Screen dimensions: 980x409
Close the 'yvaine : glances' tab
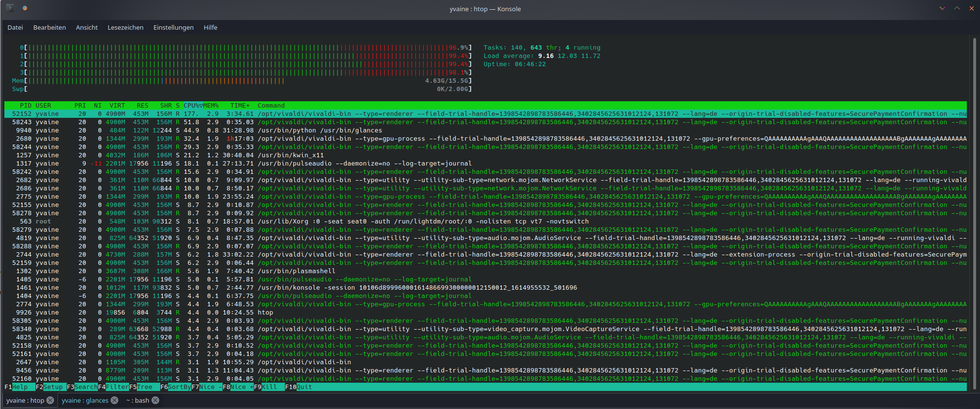click(114, 400)
